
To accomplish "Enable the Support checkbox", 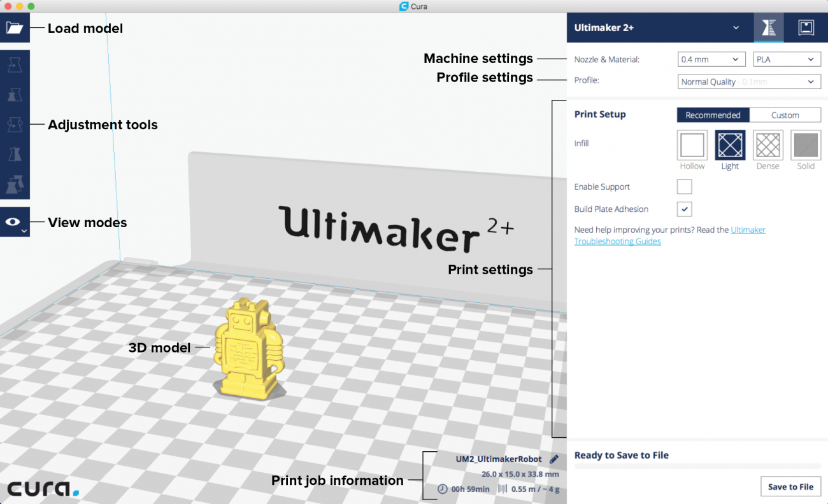I will click(x=684, y=186).
